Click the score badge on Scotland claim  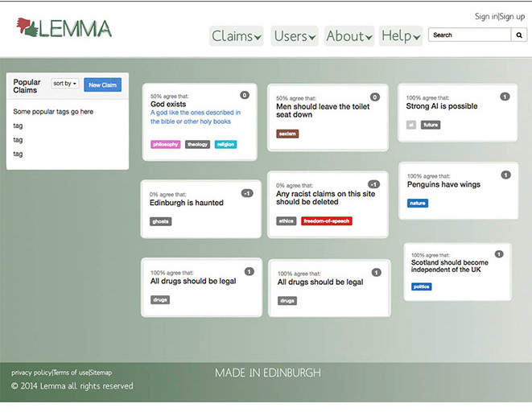click(x=499, y=254)
